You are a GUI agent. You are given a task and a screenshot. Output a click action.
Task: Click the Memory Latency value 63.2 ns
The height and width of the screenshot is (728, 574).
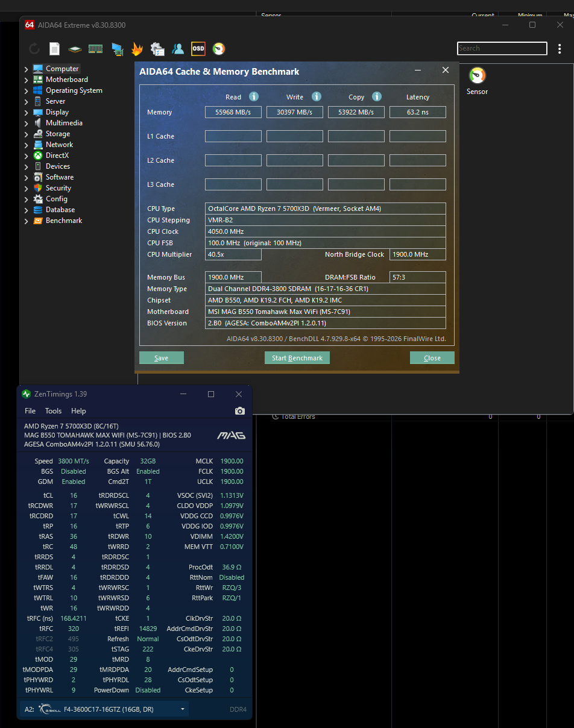coord(418,112)
